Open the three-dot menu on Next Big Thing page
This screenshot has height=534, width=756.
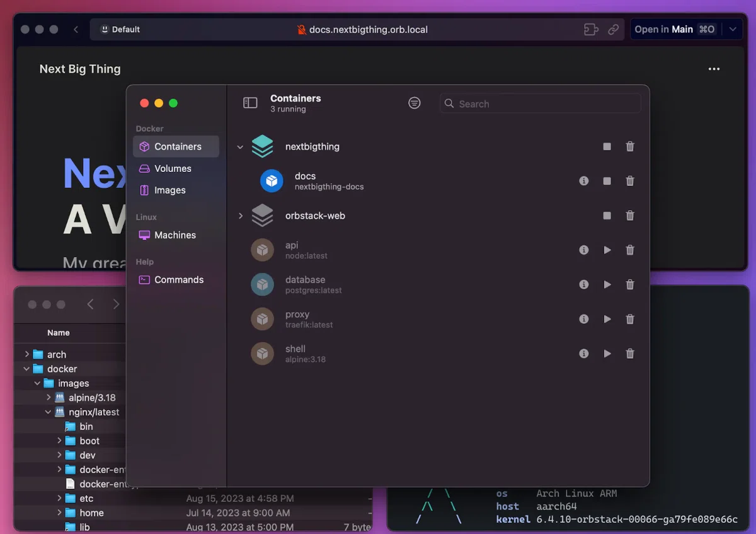click(714, 69)
